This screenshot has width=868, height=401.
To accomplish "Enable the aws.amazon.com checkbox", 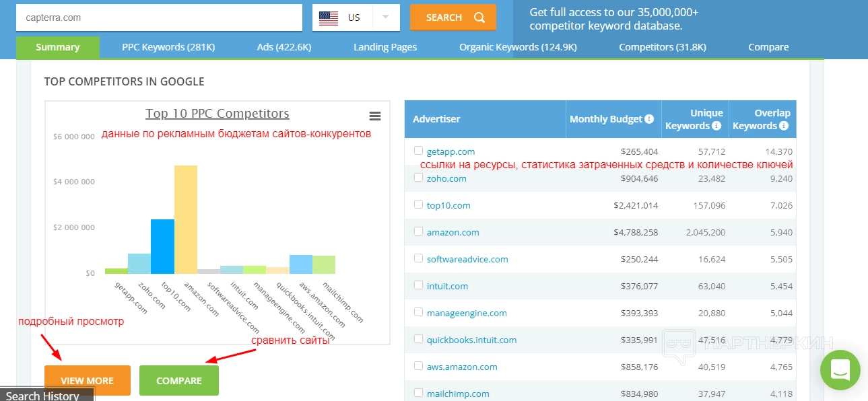I will coord(418,366).
